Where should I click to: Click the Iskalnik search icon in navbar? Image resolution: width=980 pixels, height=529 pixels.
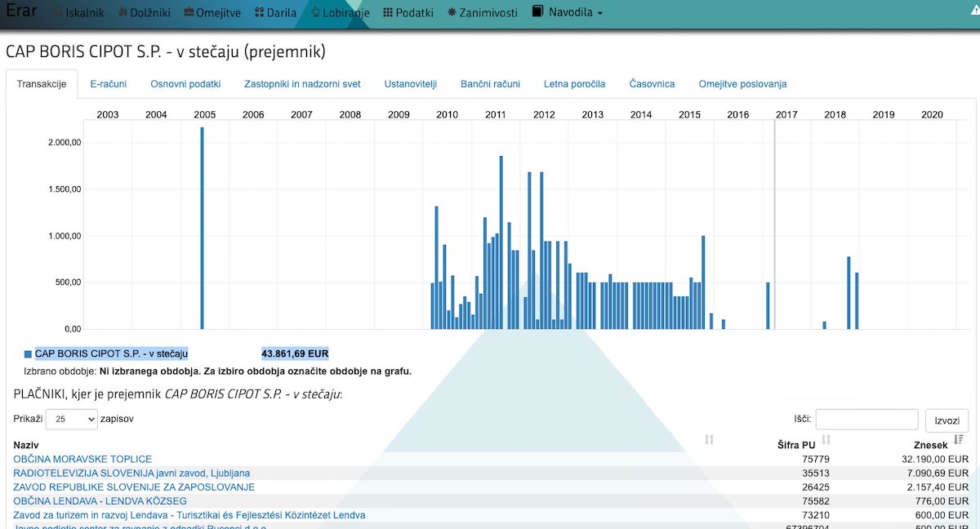pos(58,13)
